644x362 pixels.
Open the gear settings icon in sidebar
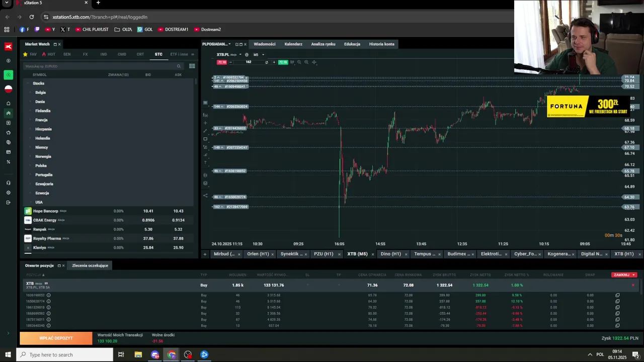click(x=8, y=193)
